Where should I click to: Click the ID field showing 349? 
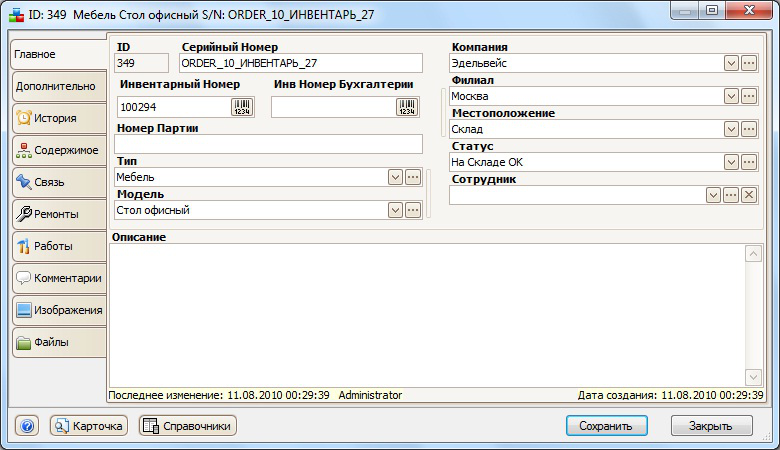pos(142,63)
